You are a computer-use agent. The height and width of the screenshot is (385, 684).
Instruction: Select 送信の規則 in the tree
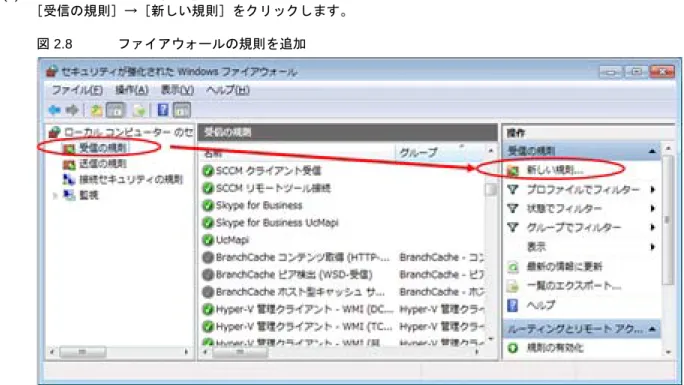coord(103,164)
